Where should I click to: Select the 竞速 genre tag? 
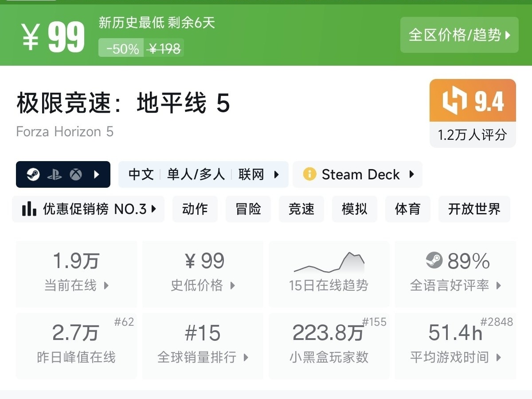coord(301,209)
